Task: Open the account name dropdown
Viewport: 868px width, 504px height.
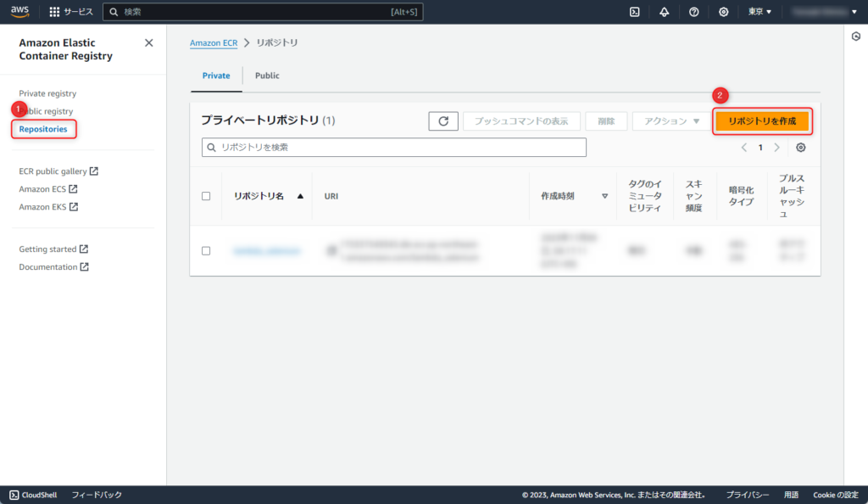Action: [x=824, y=12]
